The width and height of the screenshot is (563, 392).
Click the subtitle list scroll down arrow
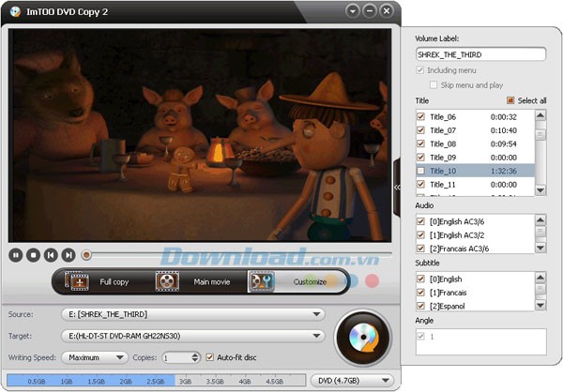point(540,305)
